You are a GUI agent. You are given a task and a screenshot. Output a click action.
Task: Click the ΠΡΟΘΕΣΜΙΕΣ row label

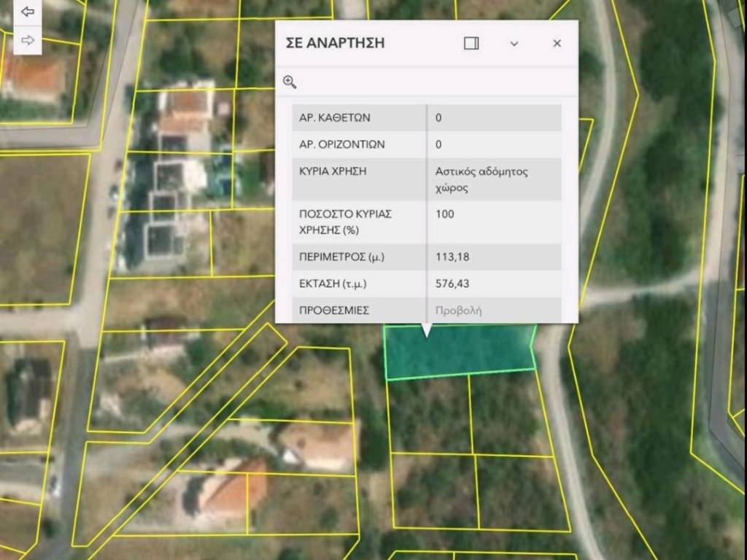click(334, 311)
